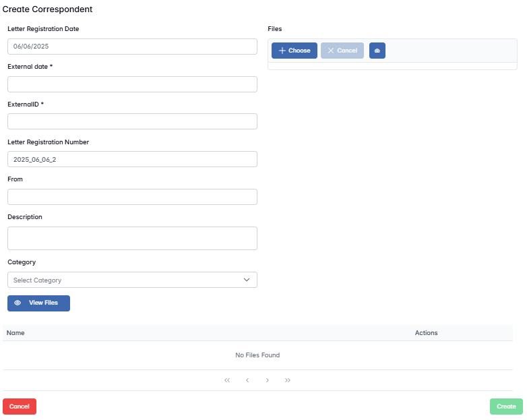Click the Cancel upload button in Files

342,51
